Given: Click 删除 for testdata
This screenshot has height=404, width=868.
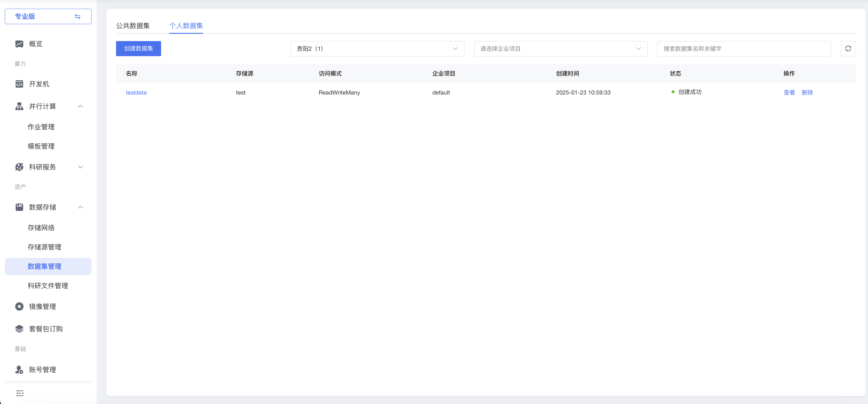Looking at the screenshot, I should pyautogui.click(x=807, y=93).
